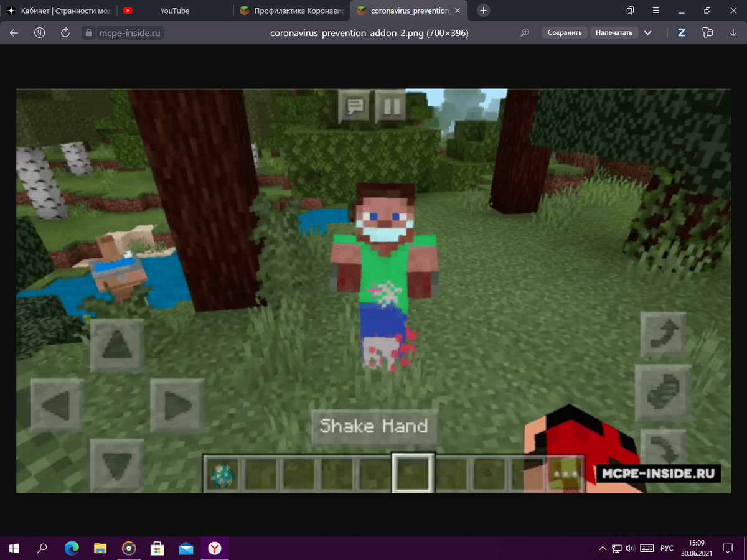Open the Mail app from taskbar

[x=186, y=548]
